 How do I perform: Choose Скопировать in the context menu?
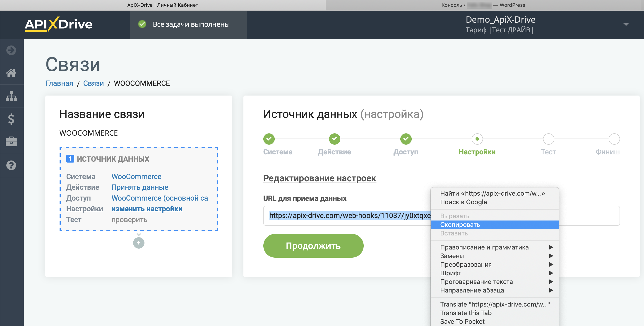click(495, 225)
